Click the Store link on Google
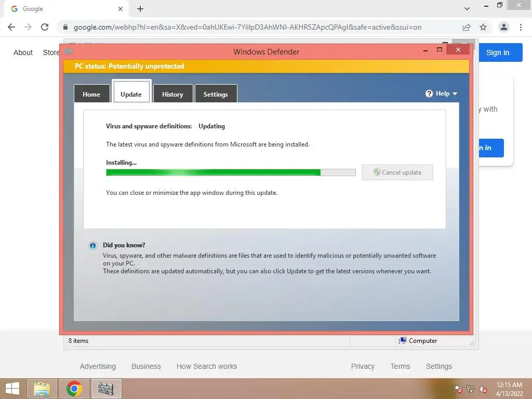Image resolution: width=532 pixels, height=399 pixels. pos(51,52)
